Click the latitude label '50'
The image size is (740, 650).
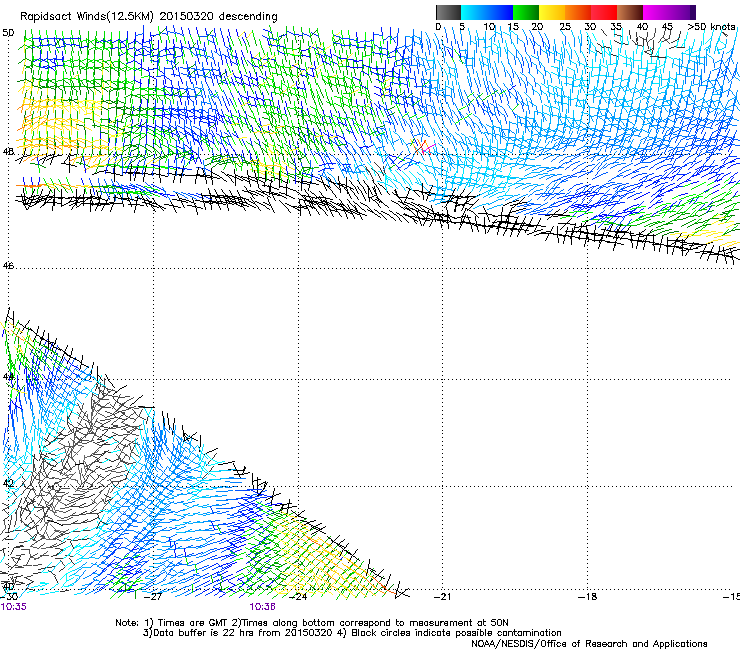click(x=8, y=33)
